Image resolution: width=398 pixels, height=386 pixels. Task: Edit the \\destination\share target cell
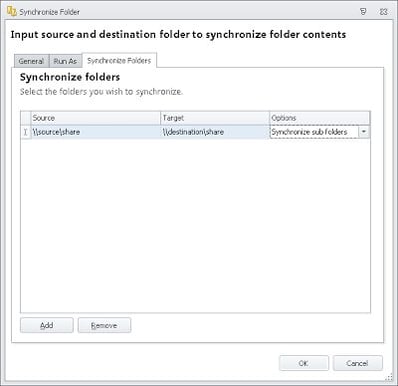click(x=215, y=132)
